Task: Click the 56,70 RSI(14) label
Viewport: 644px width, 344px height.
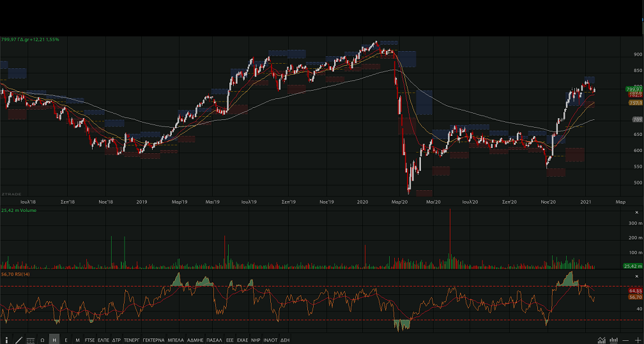Action: [x=15, y=274]
